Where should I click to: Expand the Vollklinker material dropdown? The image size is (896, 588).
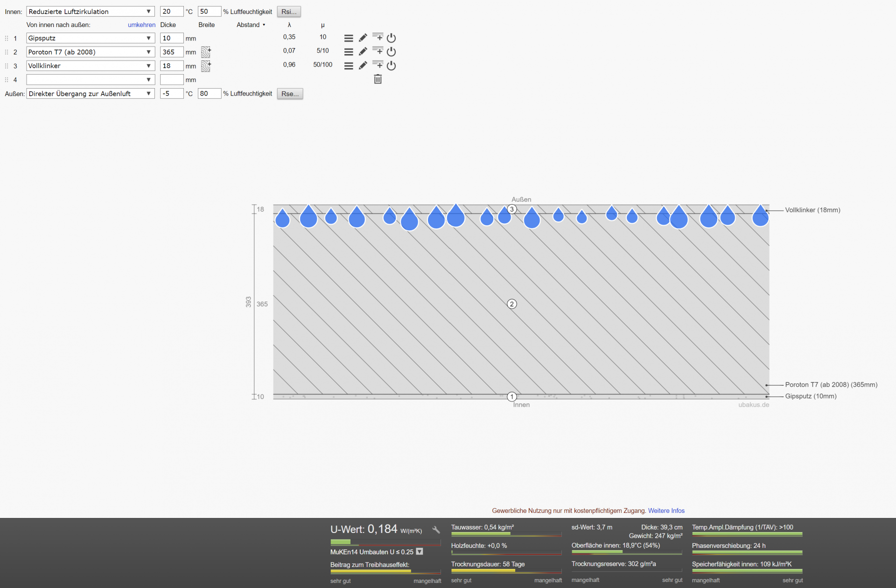click(90, 66)
